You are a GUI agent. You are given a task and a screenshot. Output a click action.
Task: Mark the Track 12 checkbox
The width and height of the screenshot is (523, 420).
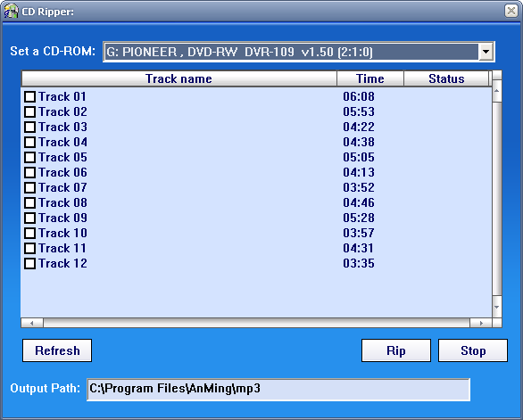(30, 263)
